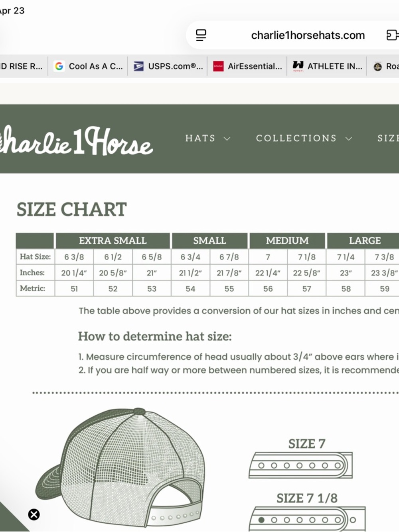
Task: Select the COLLECTIONS navigation label
Action: click(x=296, y=138)
